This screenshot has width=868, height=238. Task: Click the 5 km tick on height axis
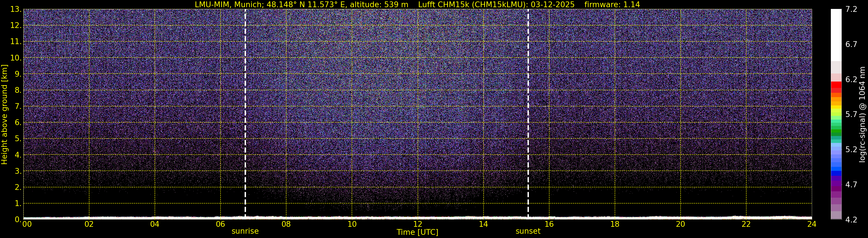[x=17, y=139]
